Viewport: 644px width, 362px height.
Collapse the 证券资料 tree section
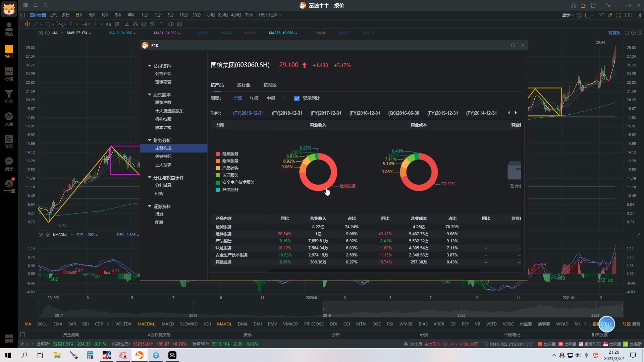click(x=150, y=206)
